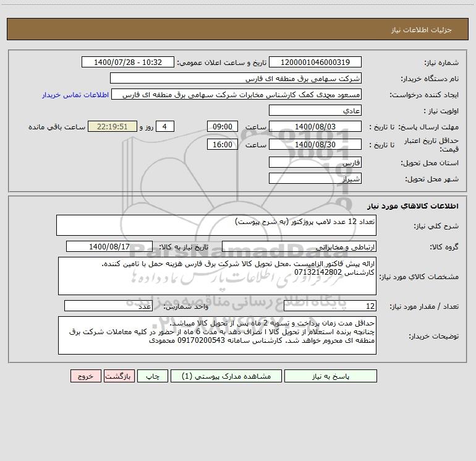Click the خروج exit button
The height and width of the screenshot is (461, 476).
85,376
